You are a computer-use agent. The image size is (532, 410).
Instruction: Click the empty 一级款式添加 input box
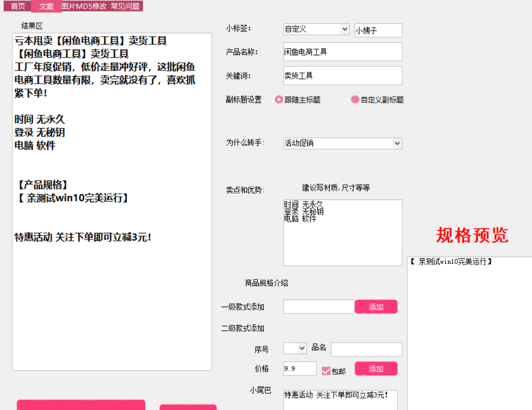(x=319, y=307)
